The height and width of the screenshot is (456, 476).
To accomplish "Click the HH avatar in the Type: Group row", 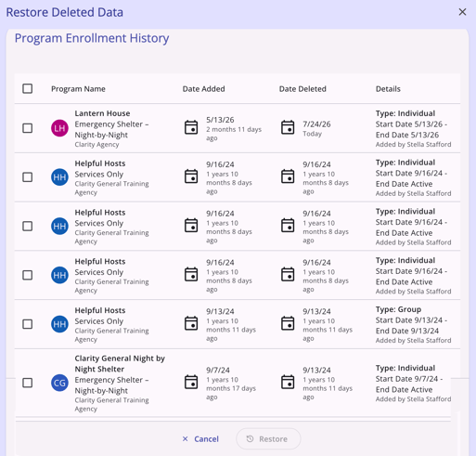I will pos(59,324).
